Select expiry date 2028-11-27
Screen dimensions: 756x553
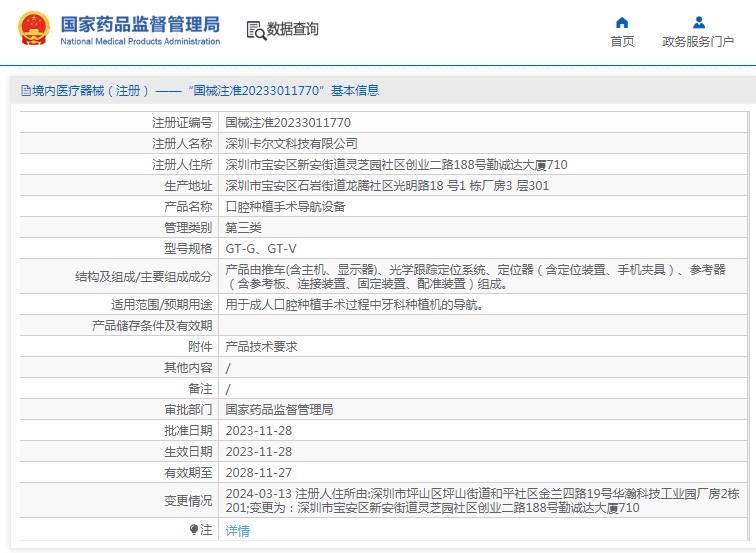258,472
